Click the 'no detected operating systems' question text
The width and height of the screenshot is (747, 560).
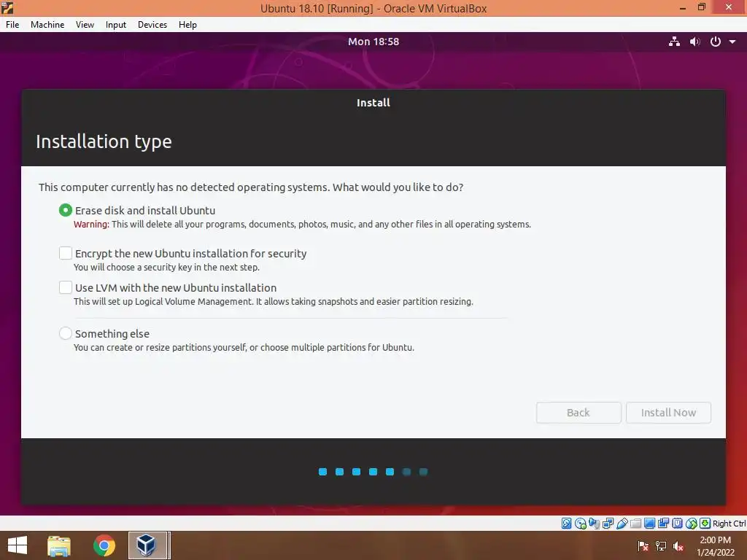251,187
